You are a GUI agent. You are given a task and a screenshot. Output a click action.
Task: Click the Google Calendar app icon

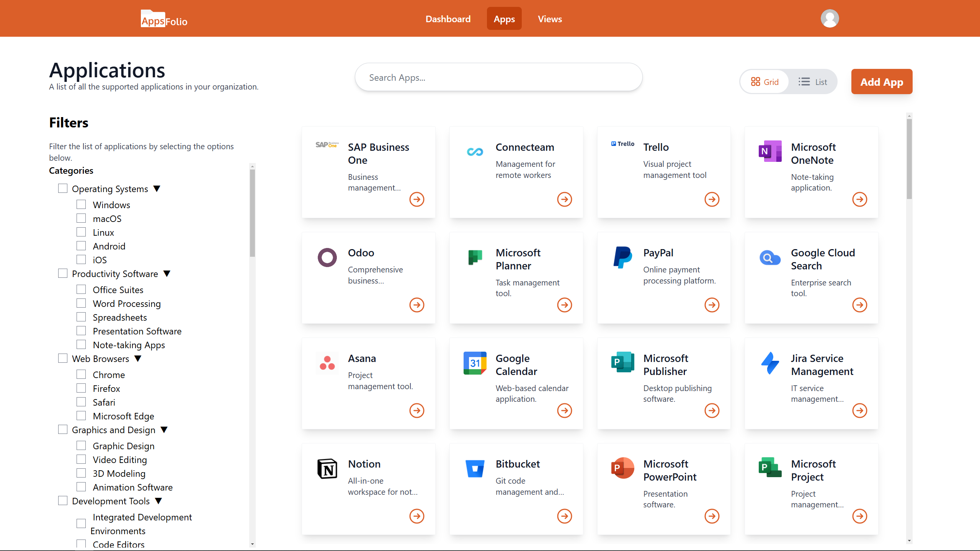475,363
